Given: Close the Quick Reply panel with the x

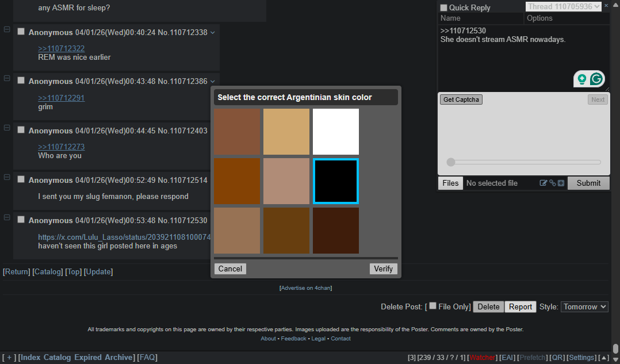Looking at the screenshot, I should point(606,6).
